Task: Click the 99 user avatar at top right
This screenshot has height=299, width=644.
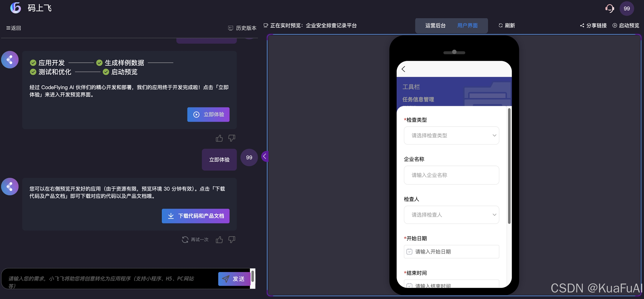Action: click(x=627, y=9)
